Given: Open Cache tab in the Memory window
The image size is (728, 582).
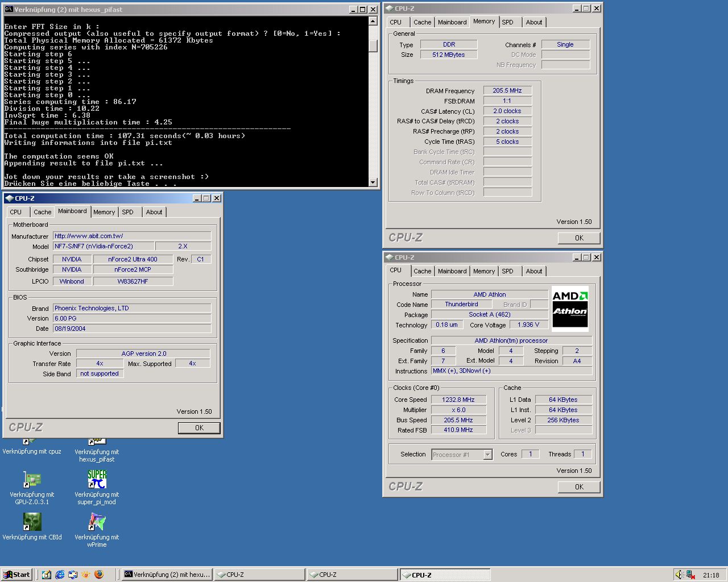Looking at the screenshot, I should 423,22.
